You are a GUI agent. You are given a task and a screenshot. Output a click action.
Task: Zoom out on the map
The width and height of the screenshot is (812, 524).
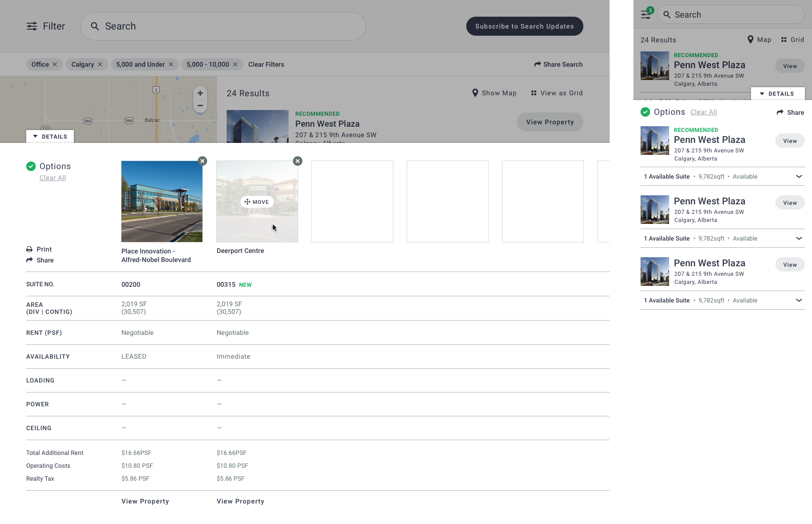[x=200, y=106]
